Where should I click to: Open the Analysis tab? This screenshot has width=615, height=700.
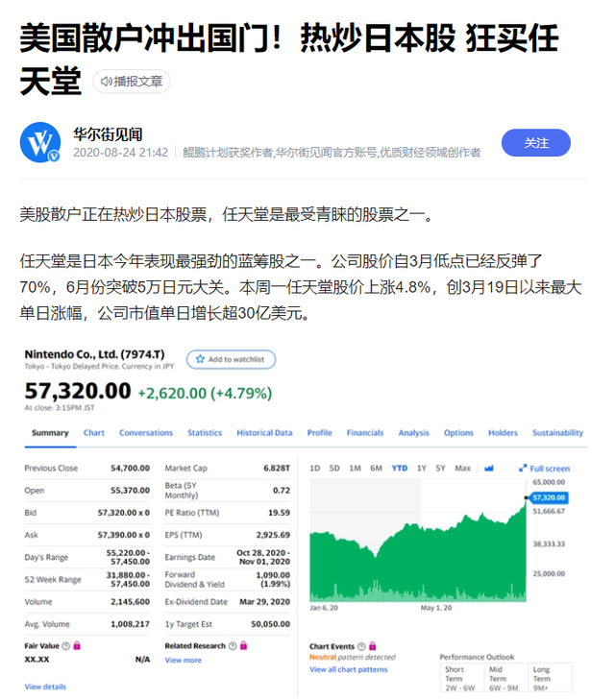click(413, 433)
